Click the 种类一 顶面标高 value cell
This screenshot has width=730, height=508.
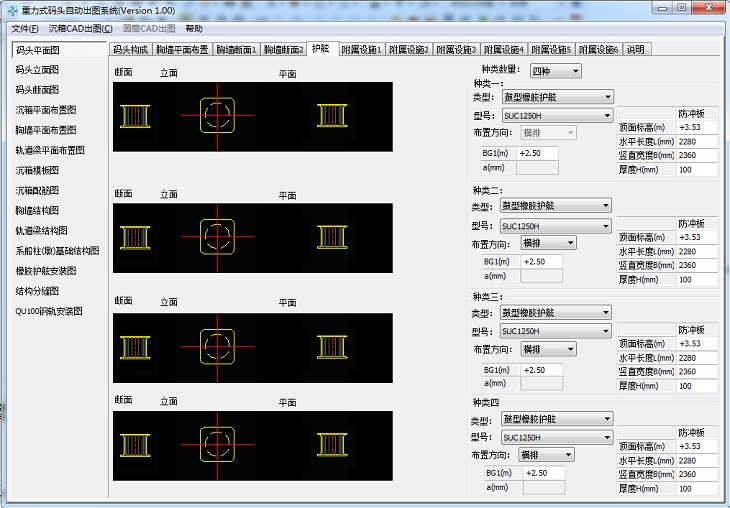(x=697, y=128)
